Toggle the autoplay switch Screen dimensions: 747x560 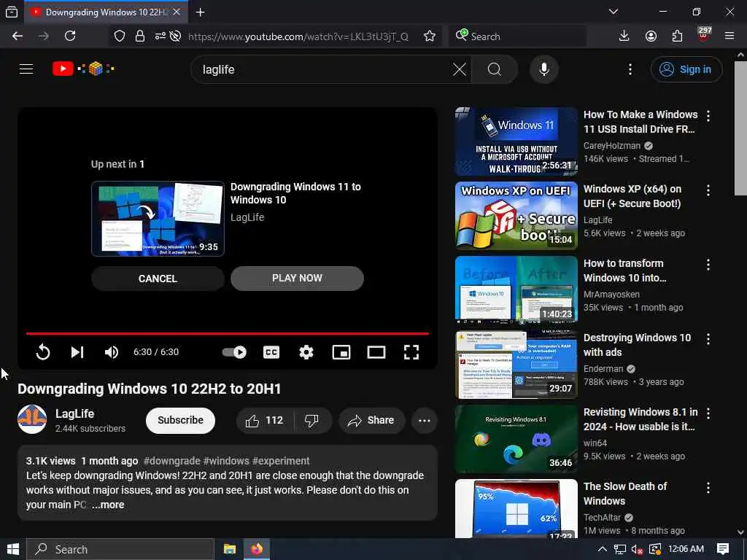234,352
